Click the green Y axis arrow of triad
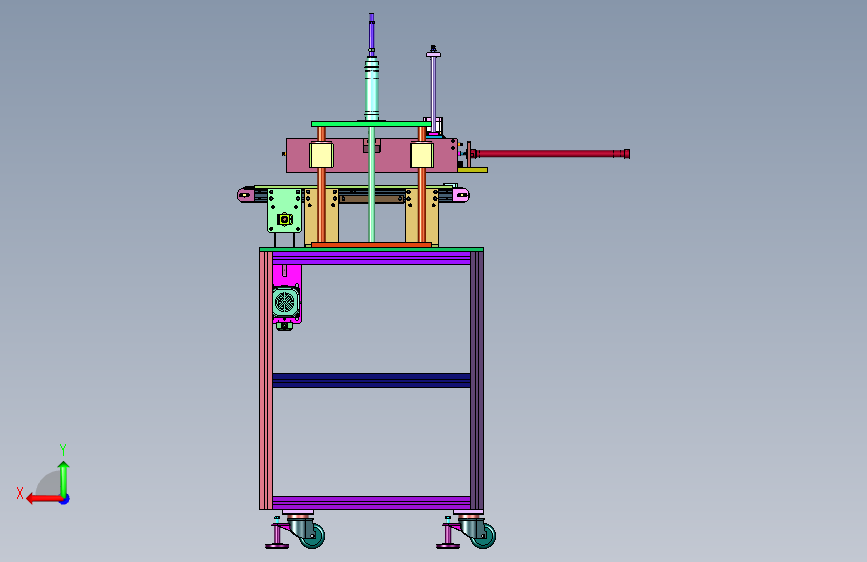The width and height of the screenshot is (867, 562). point(64,479)
